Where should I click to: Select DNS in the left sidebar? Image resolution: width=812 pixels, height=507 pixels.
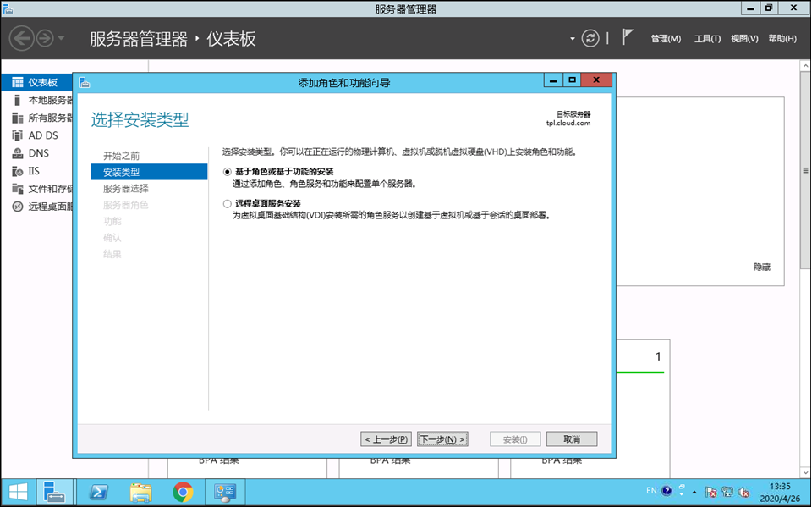pos(38,153)
